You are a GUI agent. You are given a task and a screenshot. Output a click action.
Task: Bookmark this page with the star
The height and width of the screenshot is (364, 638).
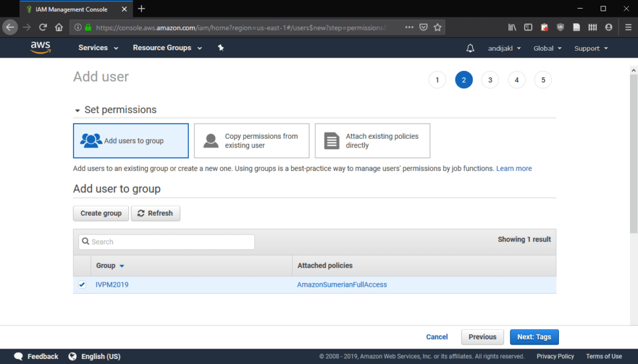click(x=437, y=27)
